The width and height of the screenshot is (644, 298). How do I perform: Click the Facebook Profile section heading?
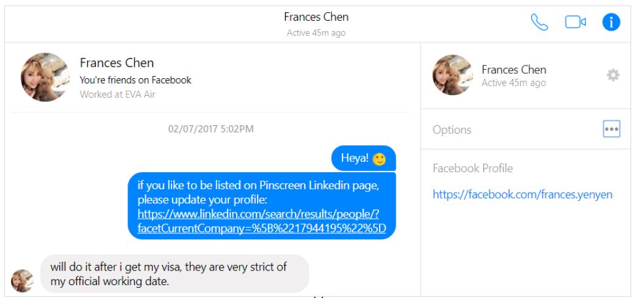coord(472,168)
